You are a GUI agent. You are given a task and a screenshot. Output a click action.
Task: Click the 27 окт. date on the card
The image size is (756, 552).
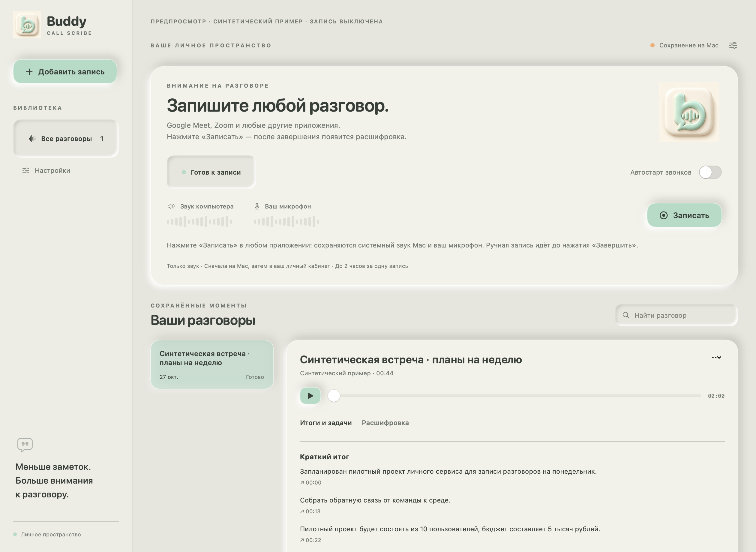tap(169, 377)
